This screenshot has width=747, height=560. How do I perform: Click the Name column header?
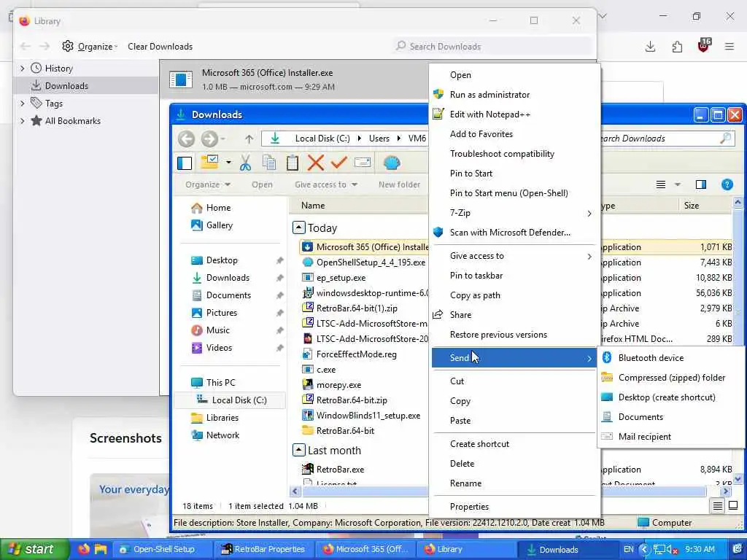coord(313,205)
